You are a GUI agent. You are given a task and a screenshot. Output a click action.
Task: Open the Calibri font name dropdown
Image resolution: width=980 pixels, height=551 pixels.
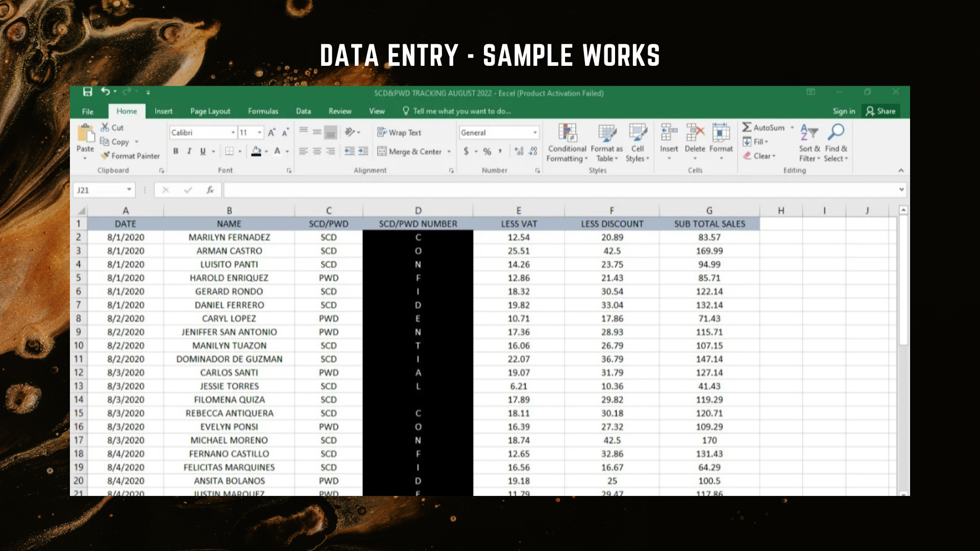(233, 133)
